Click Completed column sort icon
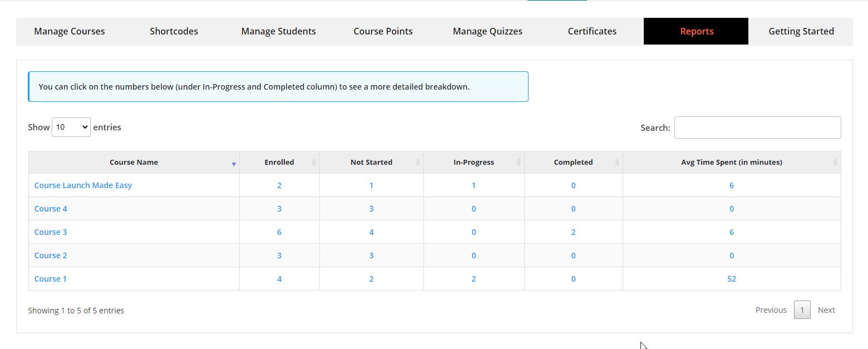 pos(617,163)
